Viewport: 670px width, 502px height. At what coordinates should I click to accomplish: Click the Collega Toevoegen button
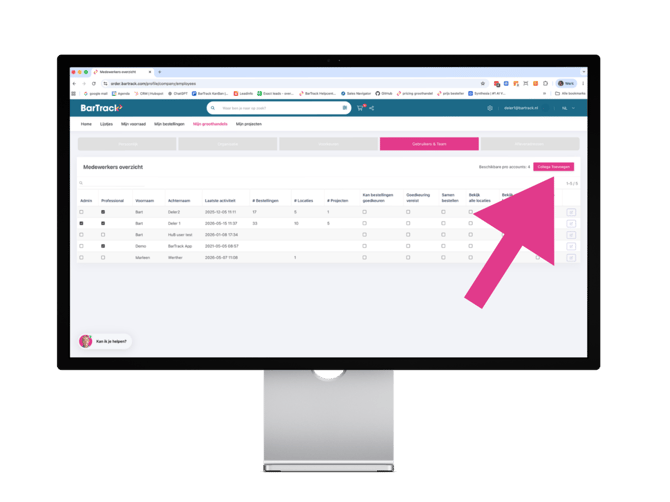(553, 167)
